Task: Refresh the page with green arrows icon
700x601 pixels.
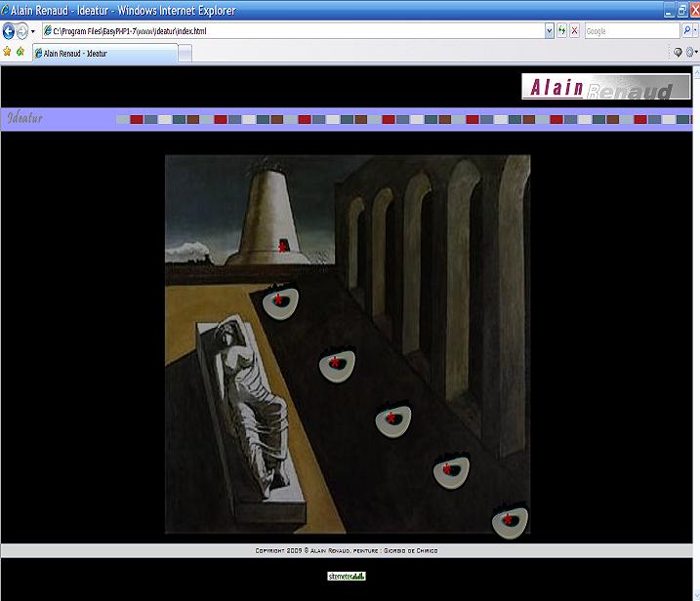Action: coord(561,31)
